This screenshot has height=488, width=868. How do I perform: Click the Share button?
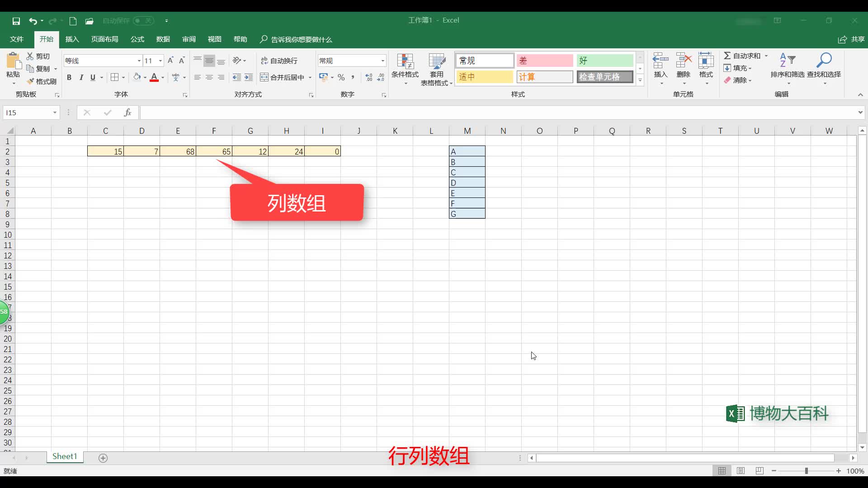851,39
